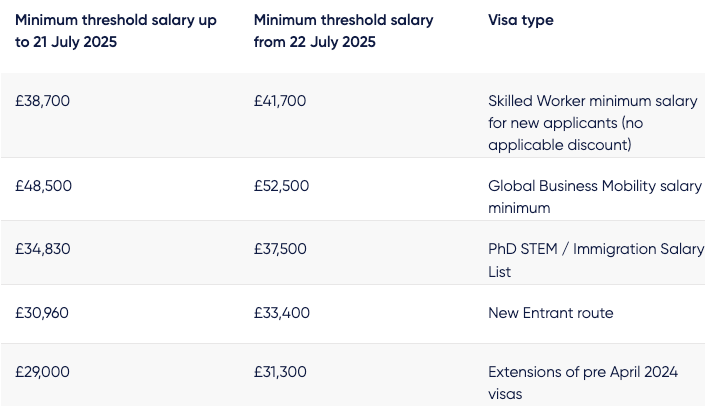This screenshot has height=409, width=708.
Task: Select the £29,000 salary cell
Action: [x=42, y=372]
